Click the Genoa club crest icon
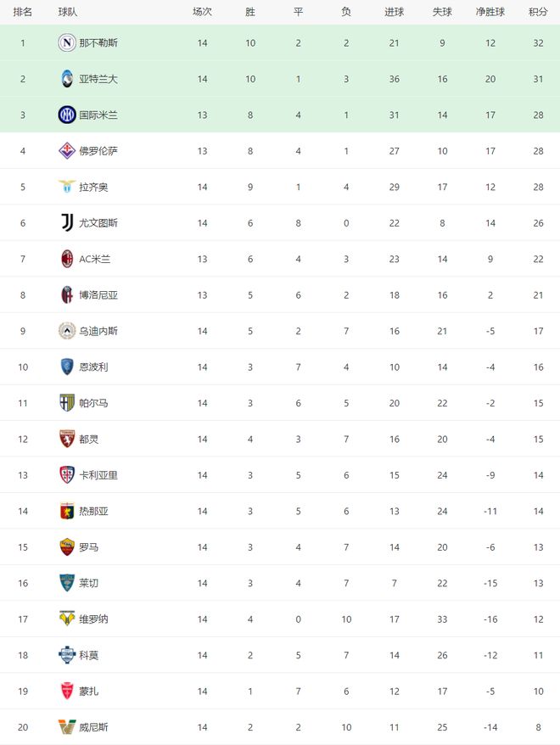Image resolution: width=560 pixels, height=745 pixels. pyautogui.click(x=67, y=511)
